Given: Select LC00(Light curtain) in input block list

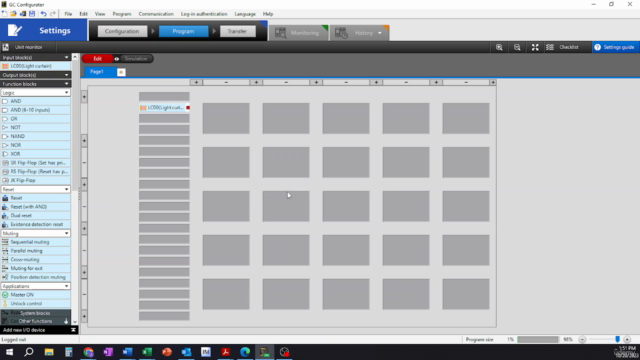Looking at the screenshot, I should [x=36, y=66].
